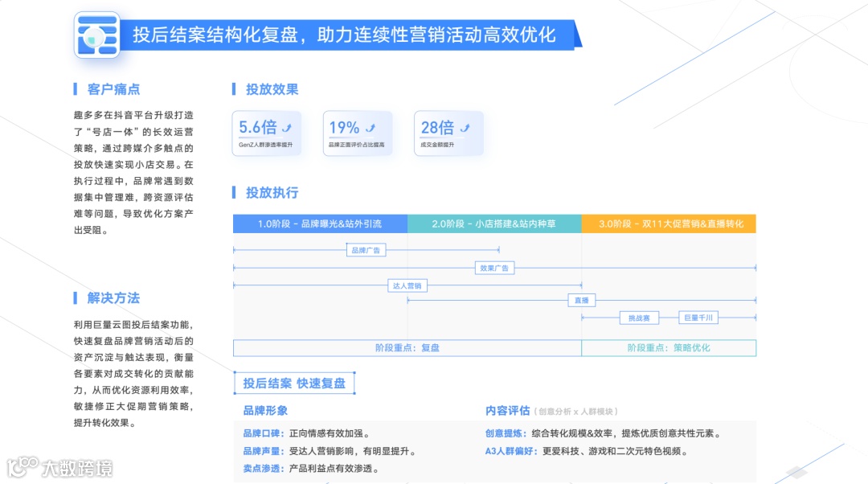Screen dimensions: 868x484
Task: Select the 28倍 成交金额提升 card
Action: coord(449,133)
